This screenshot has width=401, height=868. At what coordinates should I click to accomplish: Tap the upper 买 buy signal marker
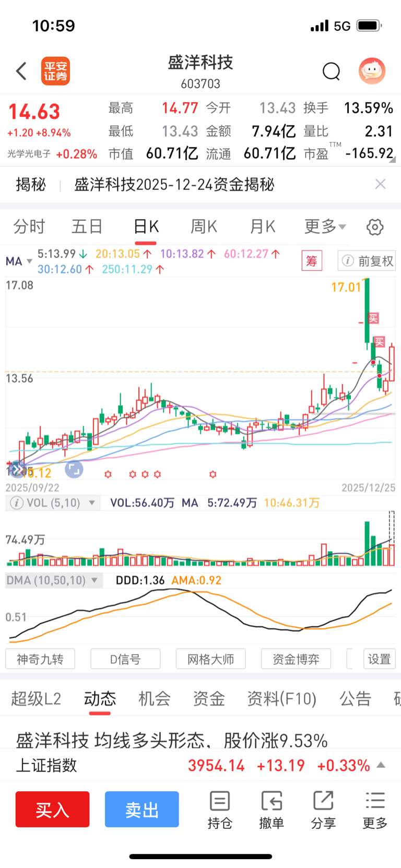(x=373, y=318)
